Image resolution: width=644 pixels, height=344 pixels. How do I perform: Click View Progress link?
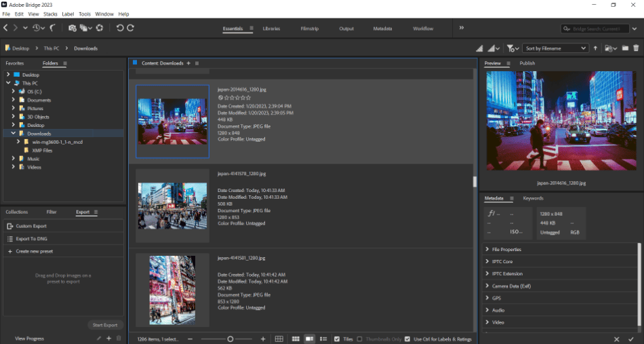pos(30,339)
